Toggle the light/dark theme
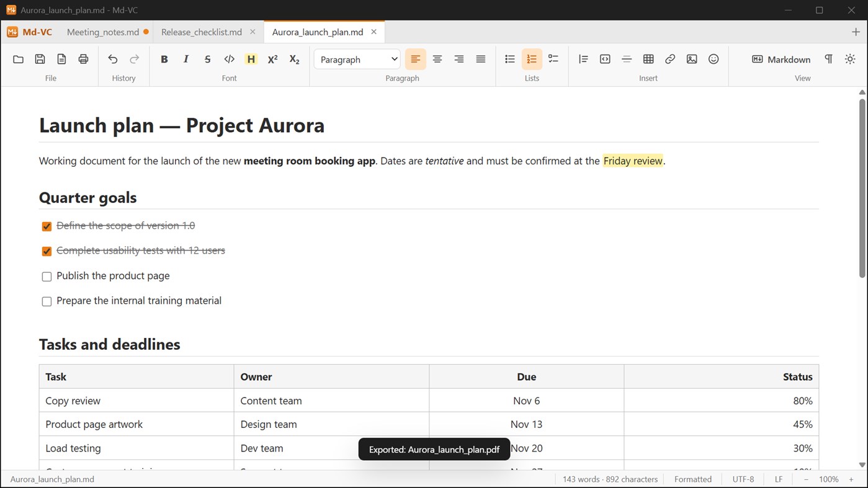This screenshot has width=868, height=488. coord(850,59)
